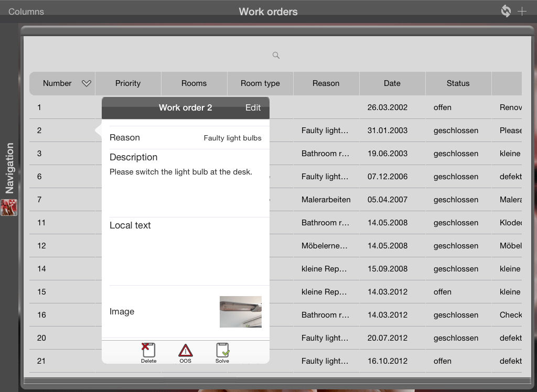Open the light fixture image thumbnail

240,311
